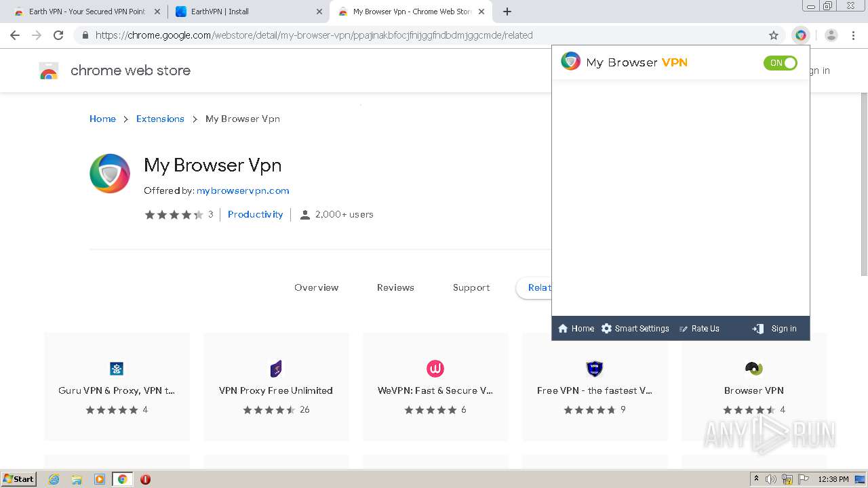Image resolution: width=868 pixels, height=488 pixels.
Task: Click My Browser VPN extension toolbar icon
Action: click(801, 35)
